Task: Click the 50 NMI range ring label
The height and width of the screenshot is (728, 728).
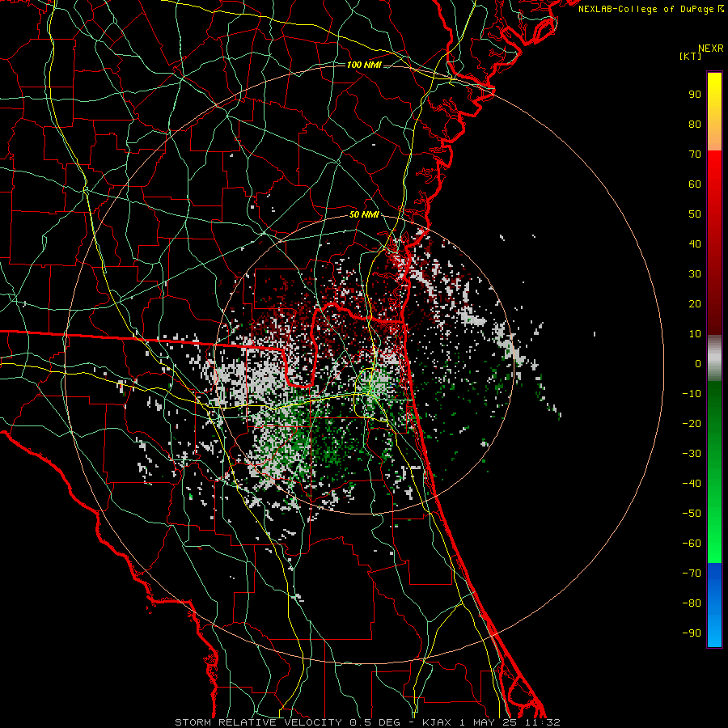Action: pos(364,214)
